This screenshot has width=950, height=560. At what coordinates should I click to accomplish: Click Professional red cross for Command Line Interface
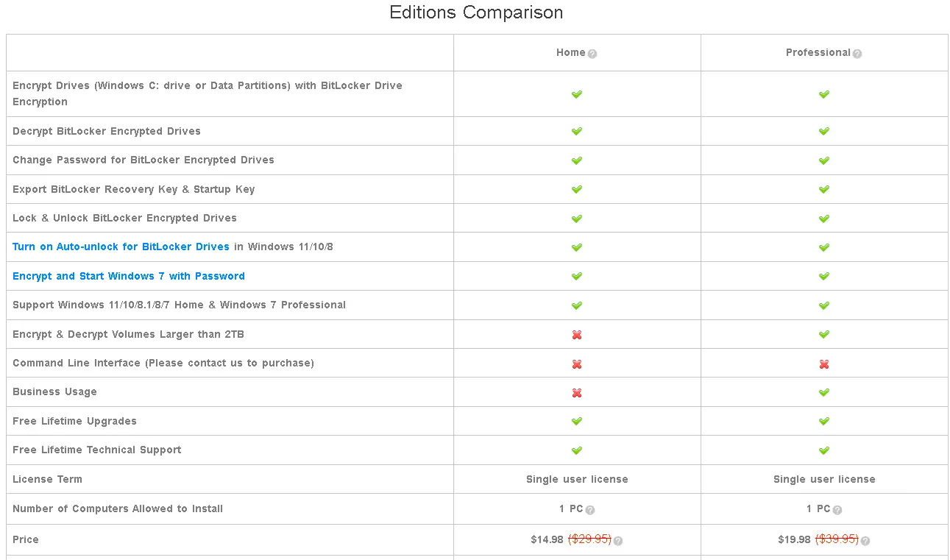click(824, 364)
